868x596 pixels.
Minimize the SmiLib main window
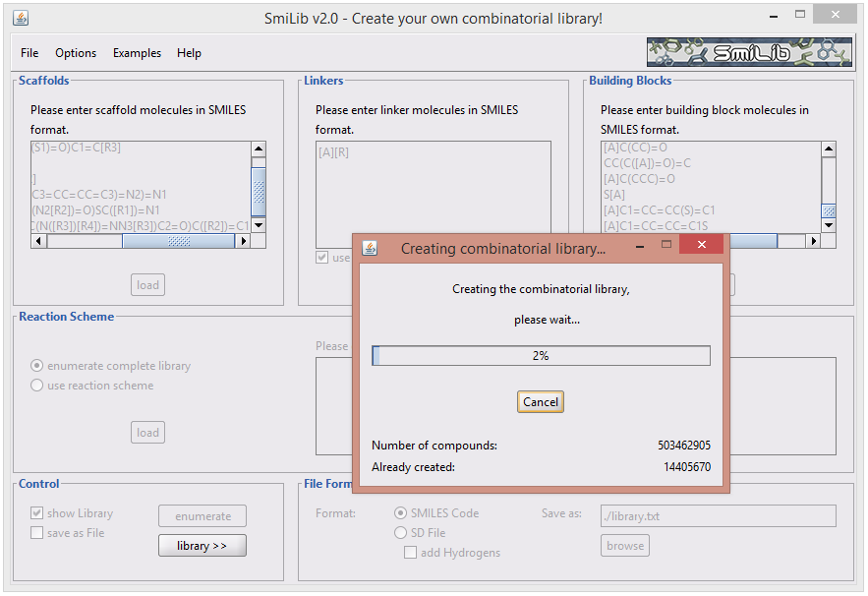click(x=774, y=16)
